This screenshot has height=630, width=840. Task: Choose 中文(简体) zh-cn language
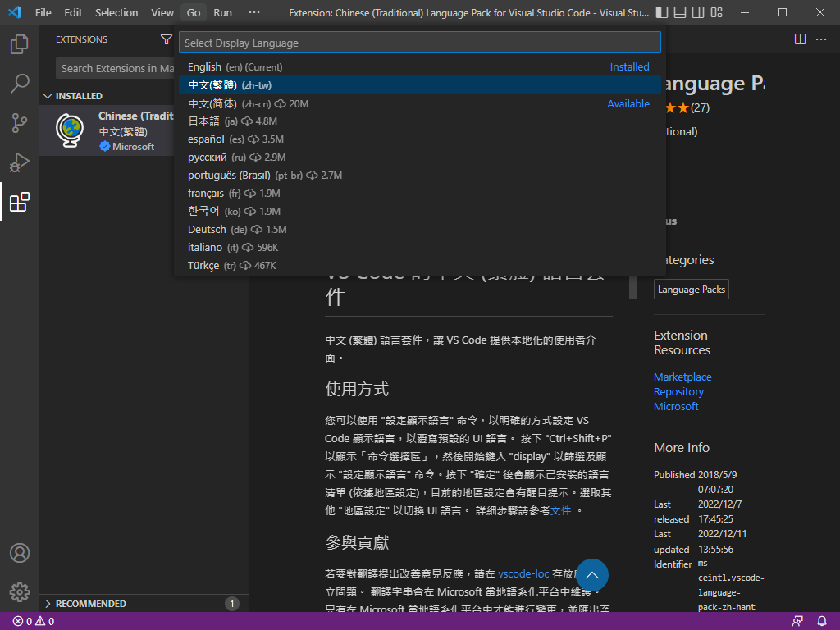point(420,103)
